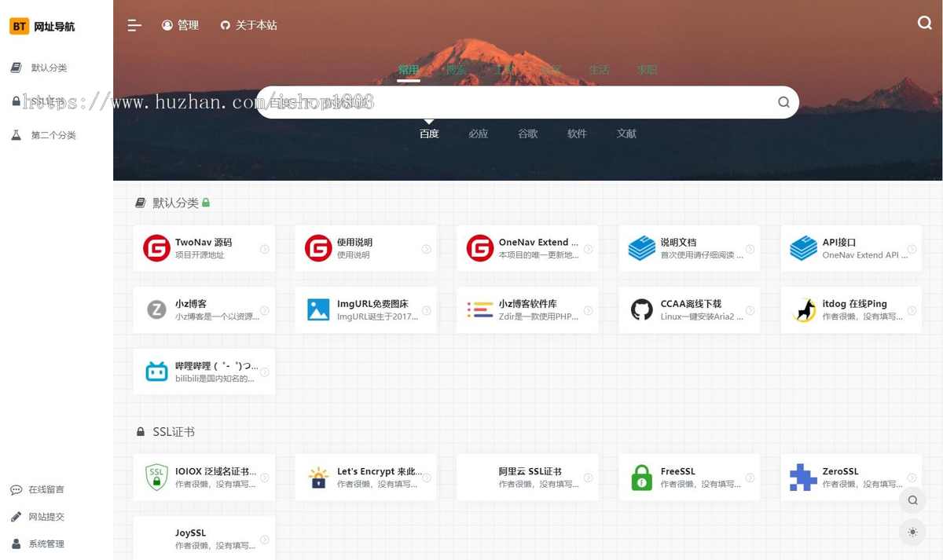Open the TwoNav 源码 title link
Image resolution: width=943 pixels, height=560 pixels.
point(204,242)
